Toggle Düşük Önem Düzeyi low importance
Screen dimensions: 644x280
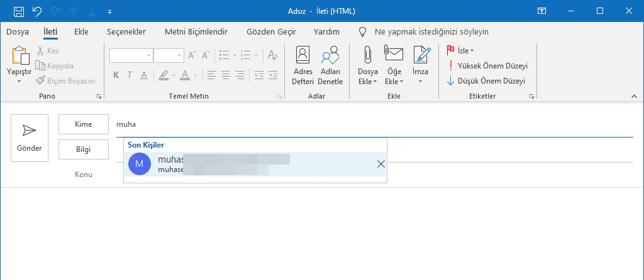[487, 80]
